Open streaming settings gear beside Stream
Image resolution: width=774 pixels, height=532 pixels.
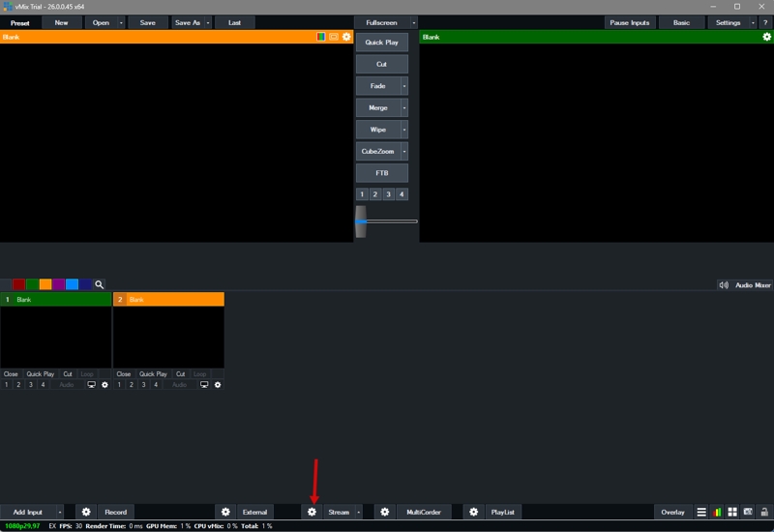[x=312, y=512]
